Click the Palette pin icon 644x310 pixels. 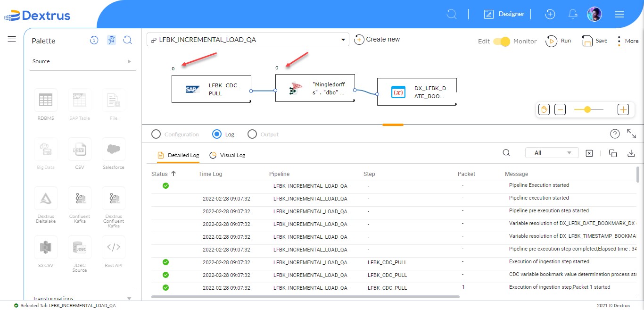111,40
